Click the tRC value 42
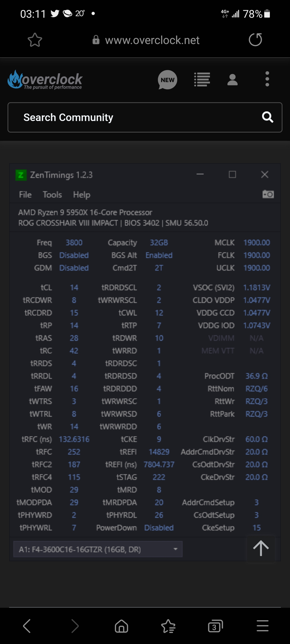 pos(74,351)
